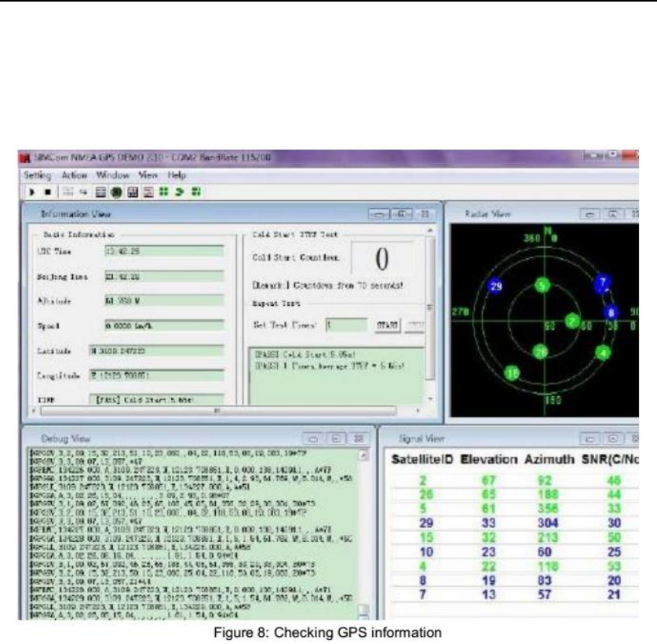Screen dimensions: 657x644
Task: Click the grayed-out arrow toolbar icon
Action: 83,192
